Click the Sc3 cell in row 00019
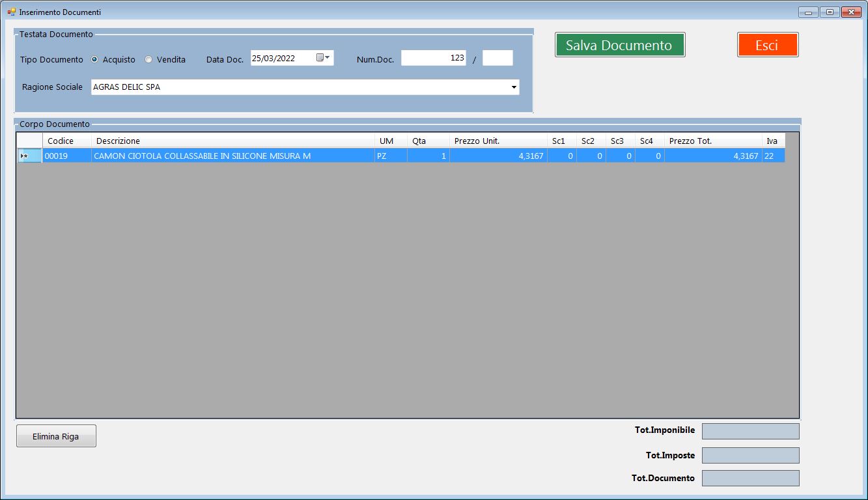The height and width of the screenshot is (500, 868). 621,156
